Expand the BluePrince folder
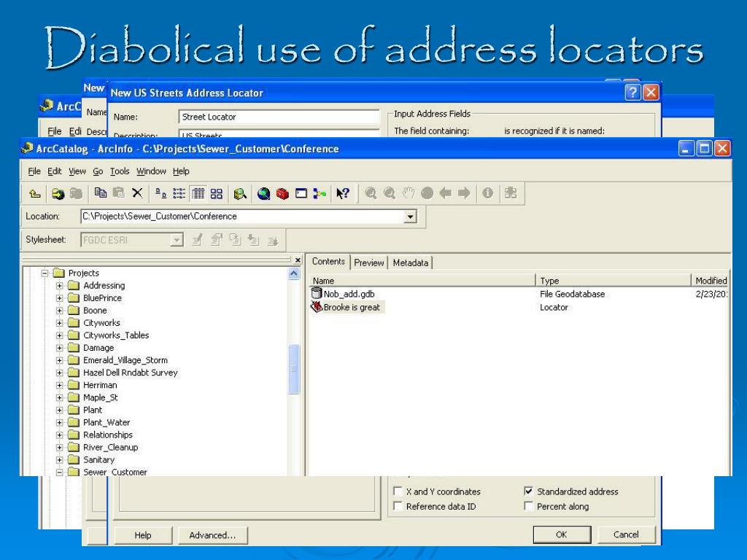The width and height of the screenshot is (747, 560). coord(60,298)
